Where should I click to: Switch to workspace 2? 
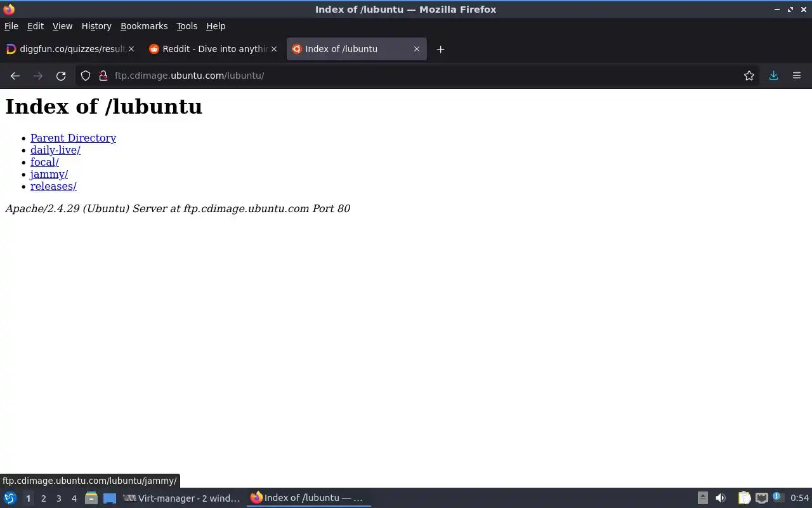[x=43, y=498]
